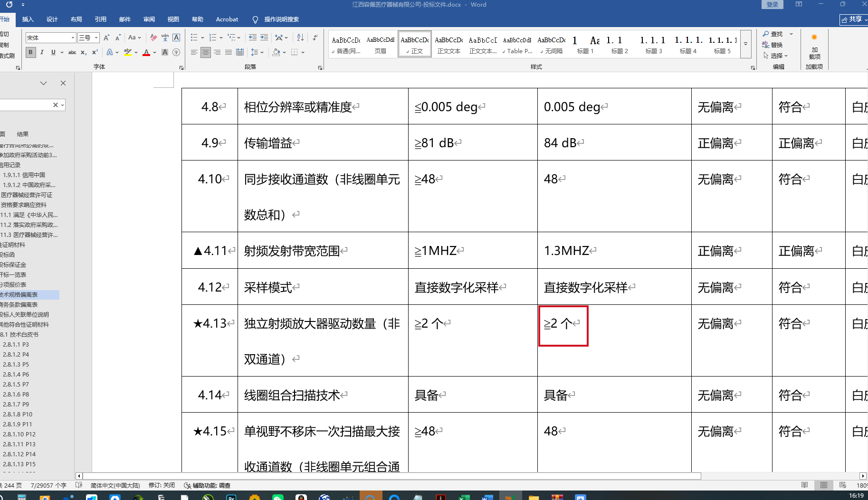Apply text effects A icon
The image size is (868, 500).
tap(110, 52)
